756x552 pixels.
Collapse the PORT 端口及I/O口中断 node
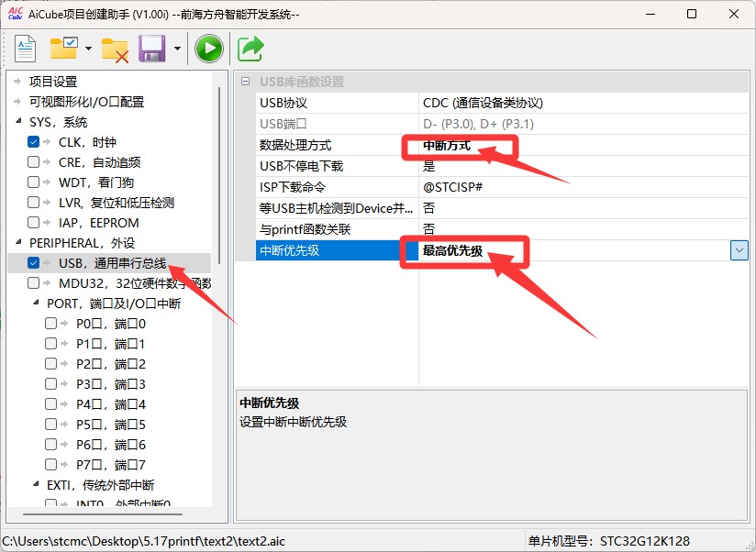pos(36,303)
